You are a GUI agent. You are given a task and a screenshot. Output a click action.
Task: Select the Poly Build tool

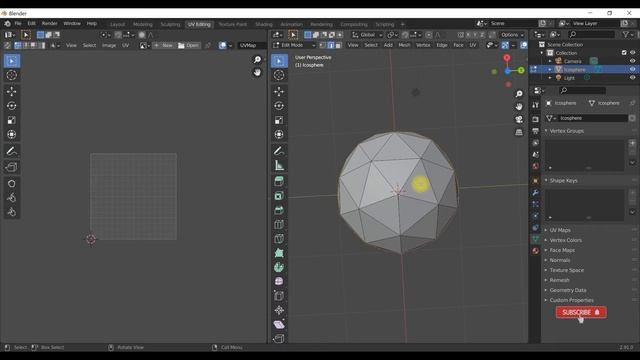coord(279,253)
